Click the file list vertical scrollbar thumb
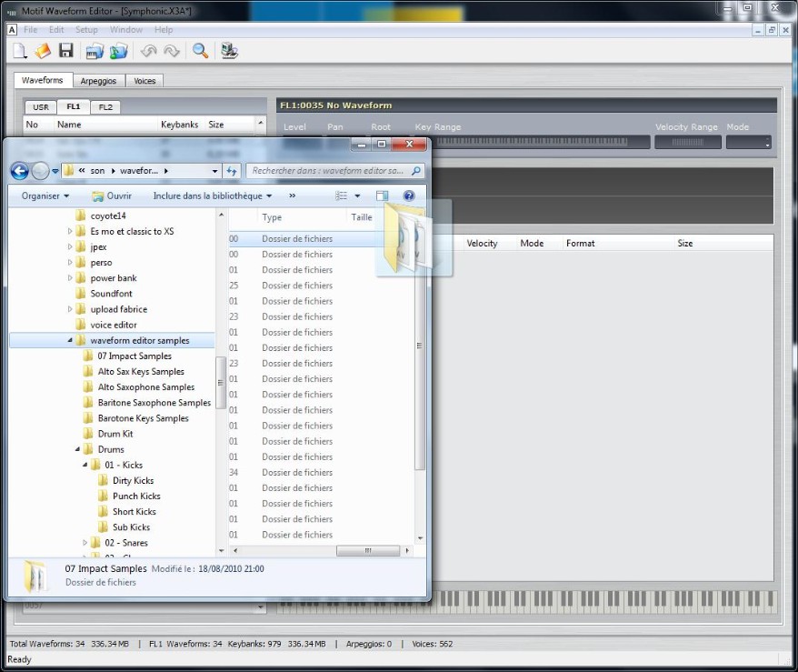The width and height of the screenshot is (798, 672). pyautogui.click(x=419, y=346)
